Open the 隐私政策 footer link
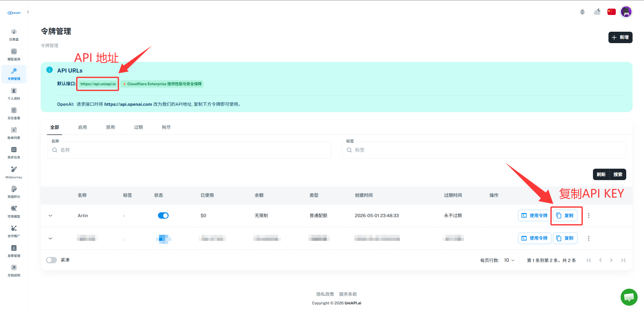Image resolution: width=644 pixels, height=312 pixels. coord(325,294)
